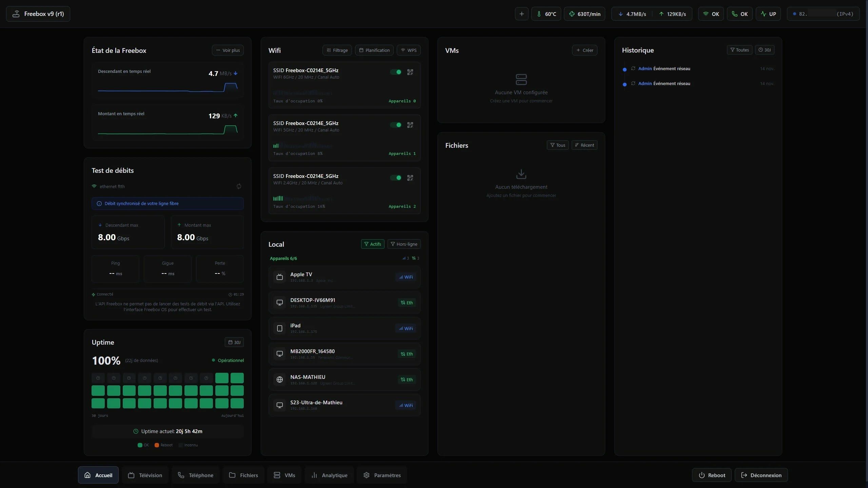Select the NAS-MATHIEU device entry
This screenshot has height=488, width=868.
344,380
